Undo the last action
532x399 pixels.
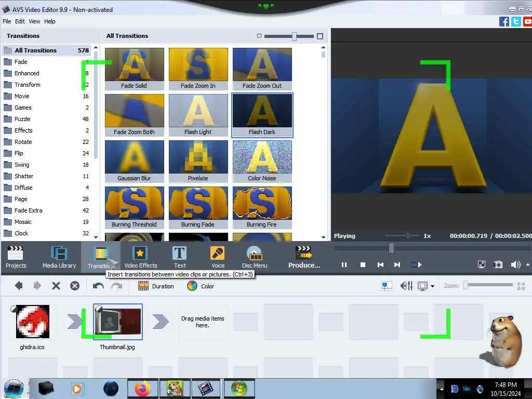(x=98, y=286)
